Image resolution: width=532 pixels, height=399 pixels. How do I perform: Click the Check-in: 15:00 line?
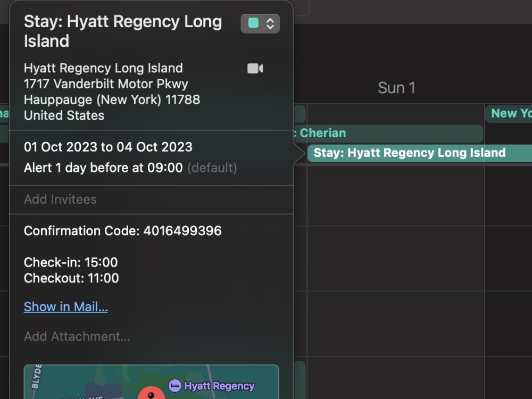tap(71, 262)
